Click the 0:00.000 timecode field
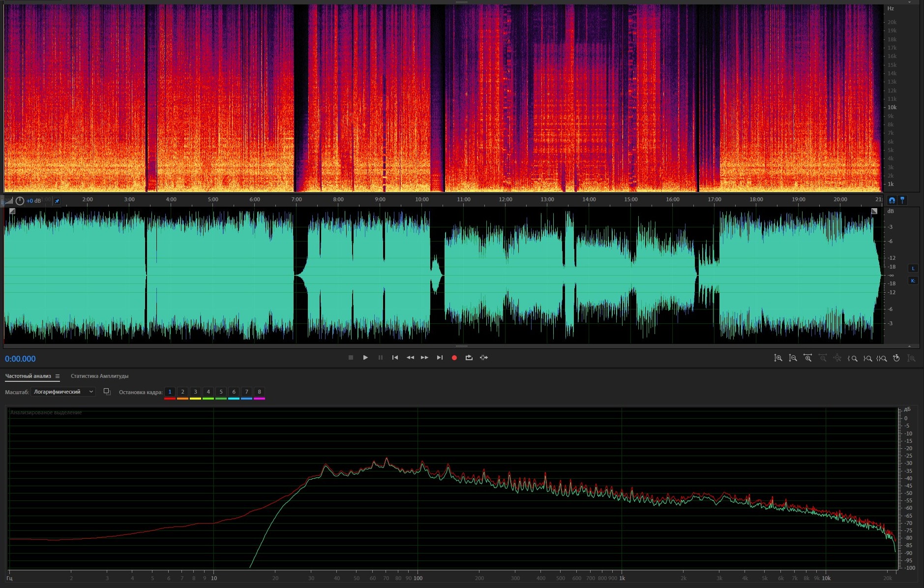924x588 pixels. 20,359
